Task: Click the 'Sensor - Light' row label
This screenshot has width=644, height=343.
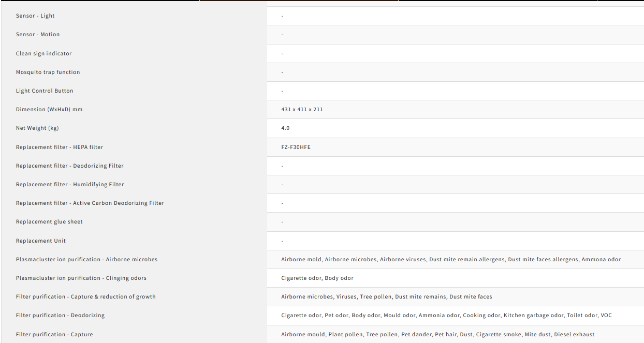Action: click(35, 16)
